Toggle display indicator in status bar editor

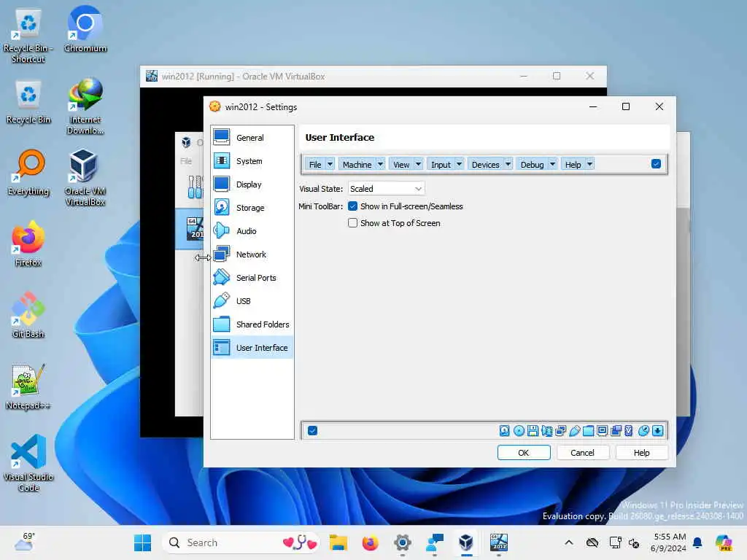602,431
